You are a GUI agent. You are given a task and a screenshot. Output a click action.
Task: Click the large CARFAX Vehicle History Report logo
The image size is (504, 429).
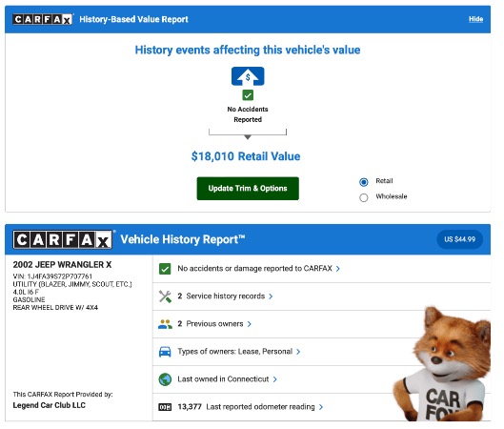coord(63,239)
